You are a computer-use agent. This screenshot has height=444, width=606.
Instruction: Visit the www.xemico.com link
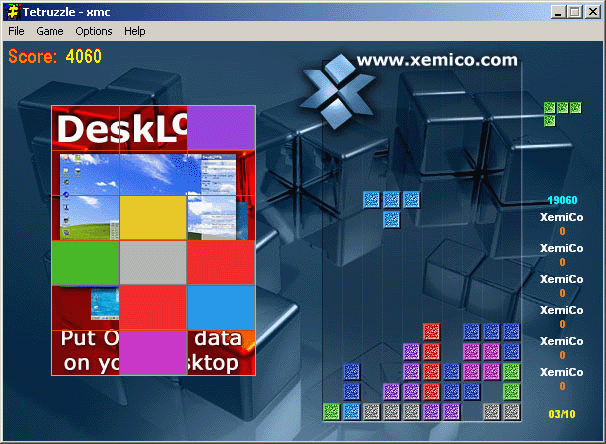pyautogui.click(x=437, y=60)
